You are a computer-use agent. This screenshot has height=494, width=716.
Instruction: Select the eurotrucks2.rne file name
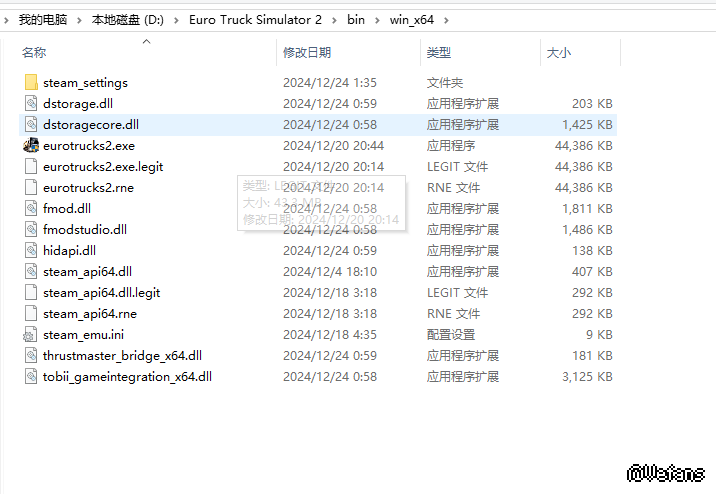(89, 188)
